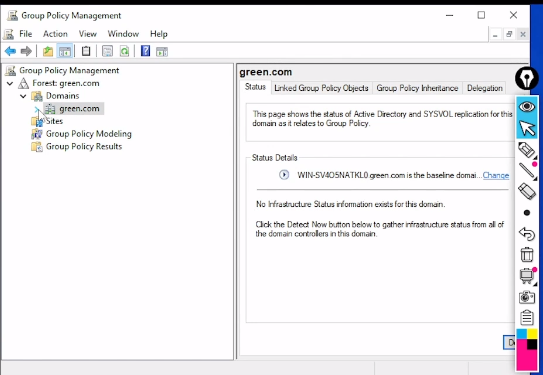
Task: Click the Epic Pen nib logo button
Action: click(x=526, y=79)
